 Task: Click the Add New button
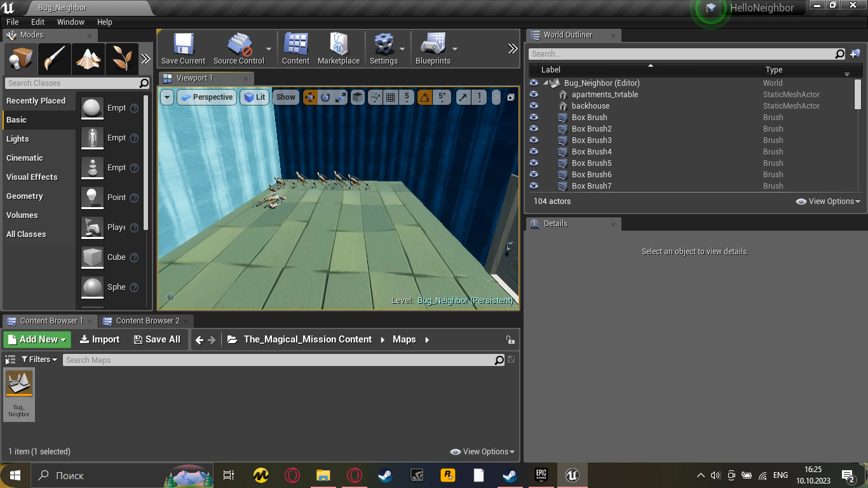pos(37,339)
